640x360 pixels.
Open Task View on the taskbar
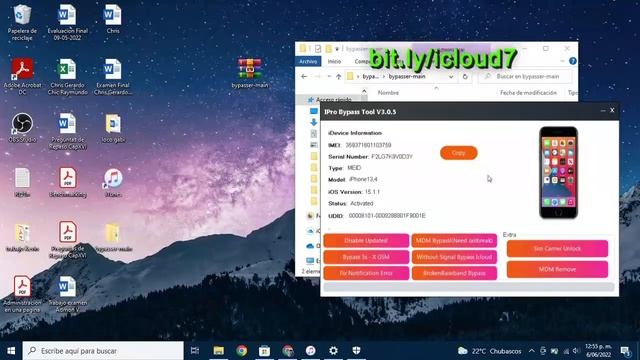pos(195,351)
